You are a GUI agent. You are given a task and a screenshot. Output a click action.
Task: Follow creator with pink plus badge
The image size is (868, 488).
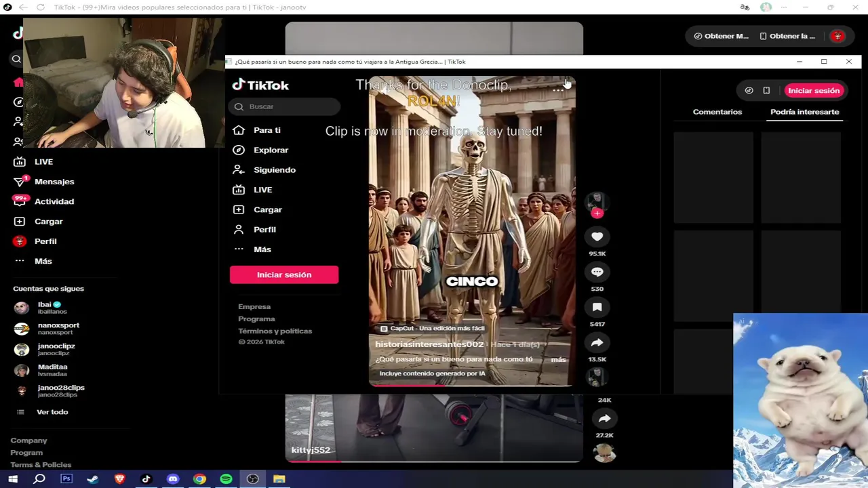(597, 213)
